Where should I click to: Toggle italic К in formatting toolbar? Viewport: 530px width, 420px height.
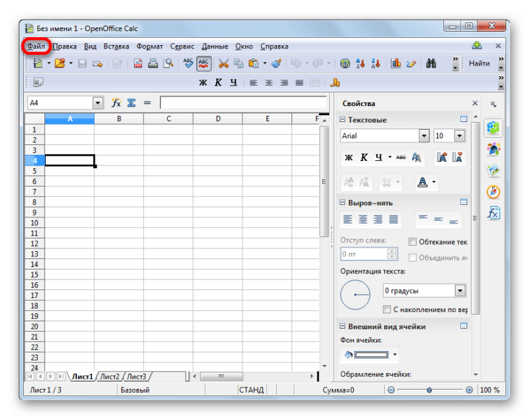point(218,82)
